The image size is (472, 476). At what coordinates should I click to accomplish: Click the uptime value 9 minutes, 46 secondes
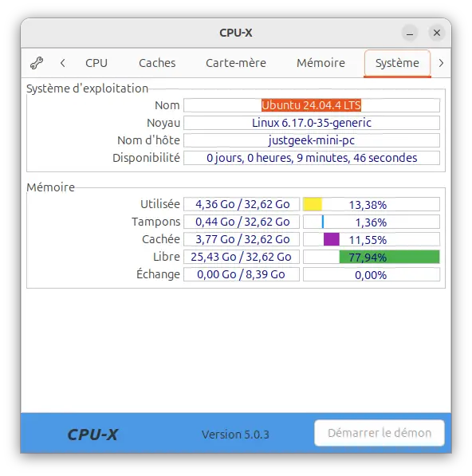pos(312,158)
